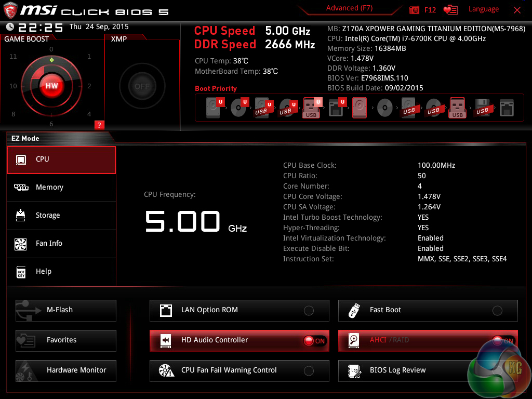Switch to Advanced (F7) mode
532x399 pixels.
point(349,8)
